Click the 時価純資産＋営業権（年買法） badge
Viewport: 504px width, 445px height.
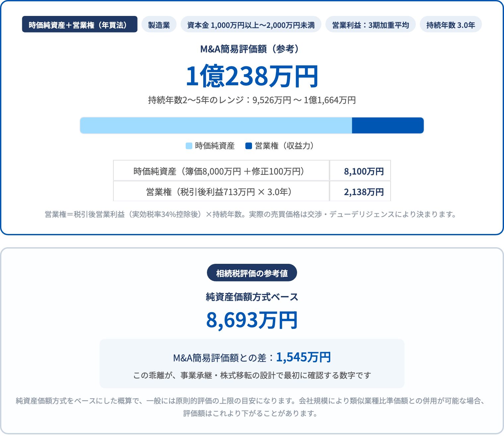tap(80, 24)
